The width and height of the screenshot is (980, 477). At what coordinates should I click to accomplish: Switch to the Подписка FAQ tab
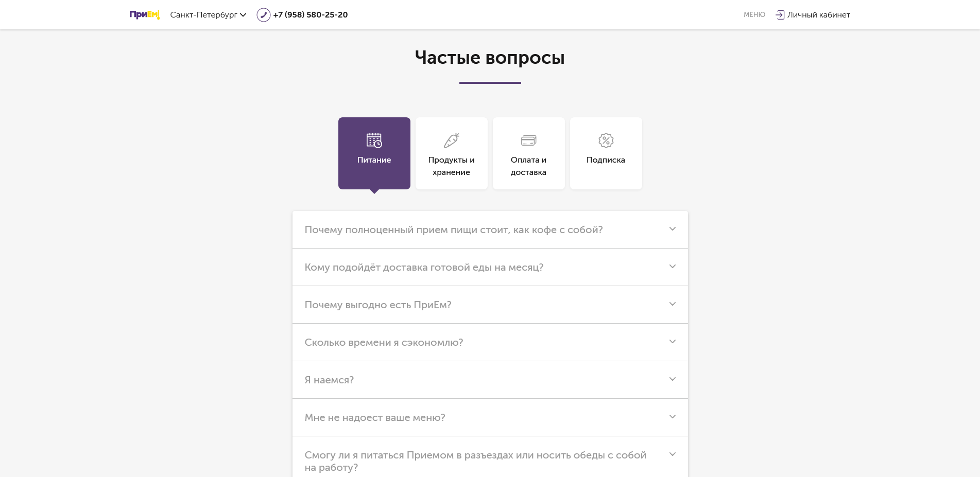tap(606, 153)
